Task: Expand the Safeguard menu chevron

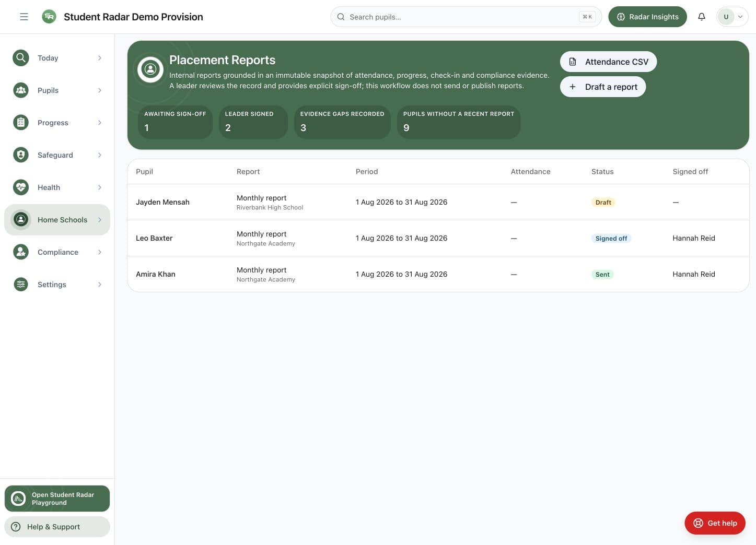Action: tap(99, 155)
